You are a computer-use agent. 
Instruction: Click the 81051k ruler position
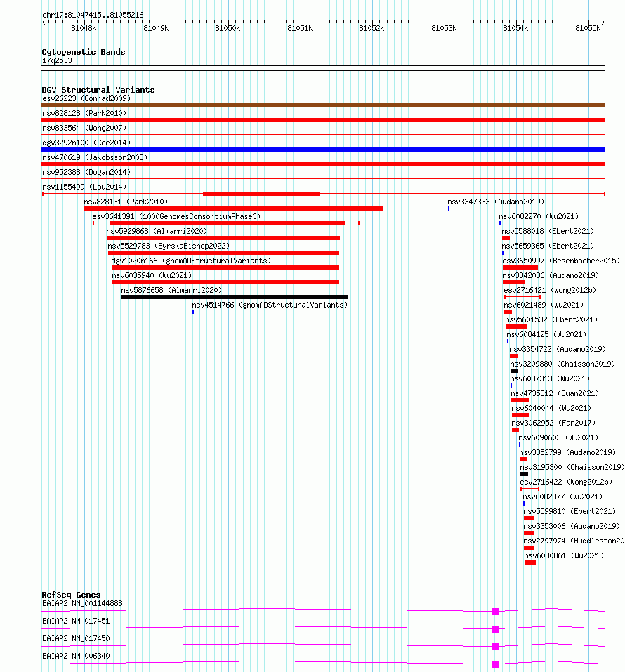(300, 28)
